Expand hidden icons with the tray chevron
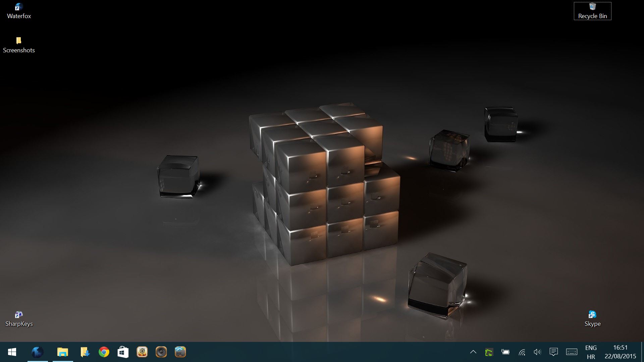This screenshot has width=644, height=362. [473, 352]
